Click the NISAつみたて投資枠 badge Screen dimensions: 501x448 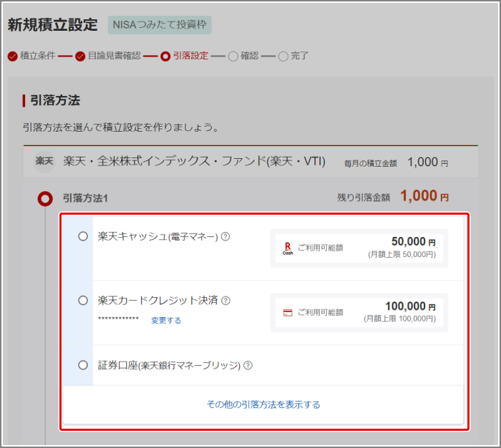[x=160, y=24]
